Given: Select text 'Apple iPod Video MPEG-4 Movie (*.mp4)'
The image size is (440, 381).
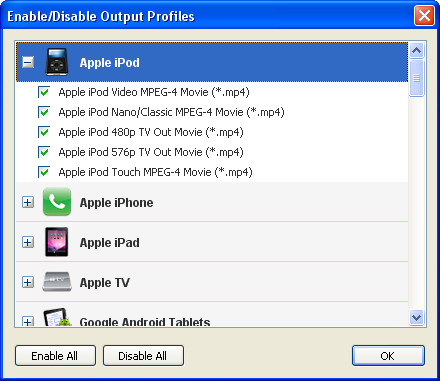Looking at the screenshot, I should click(x=154, y=92).
